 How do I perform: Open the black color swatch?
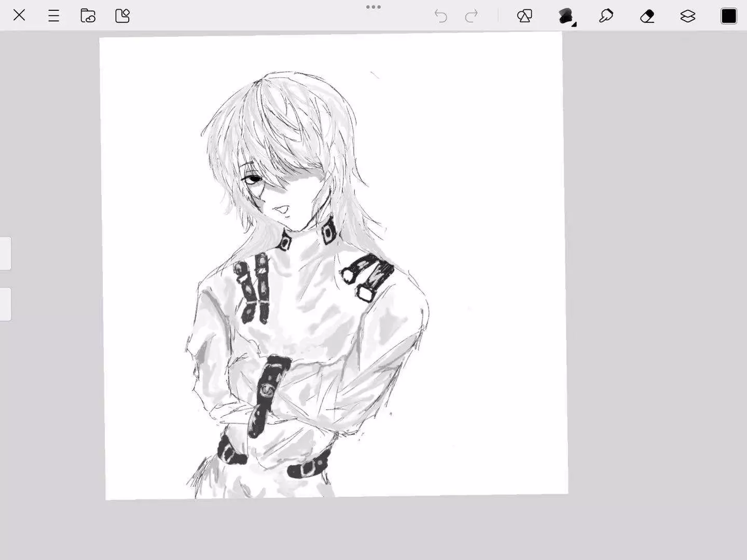pyautogui.click(x=728, y=16)
